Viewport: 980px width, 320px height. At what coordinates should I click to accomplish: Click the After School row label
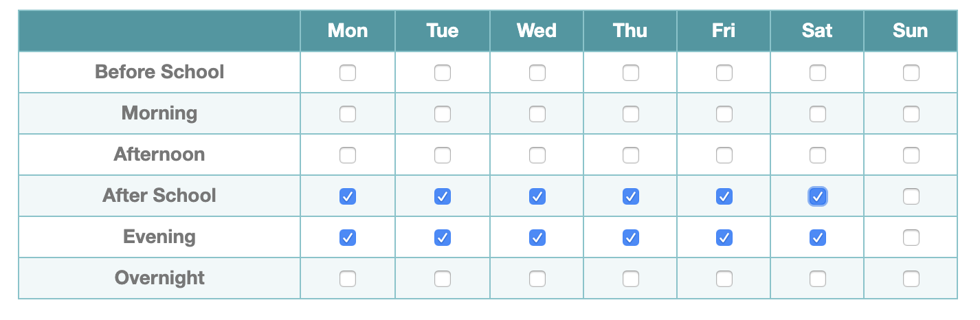tap(159, 196)
